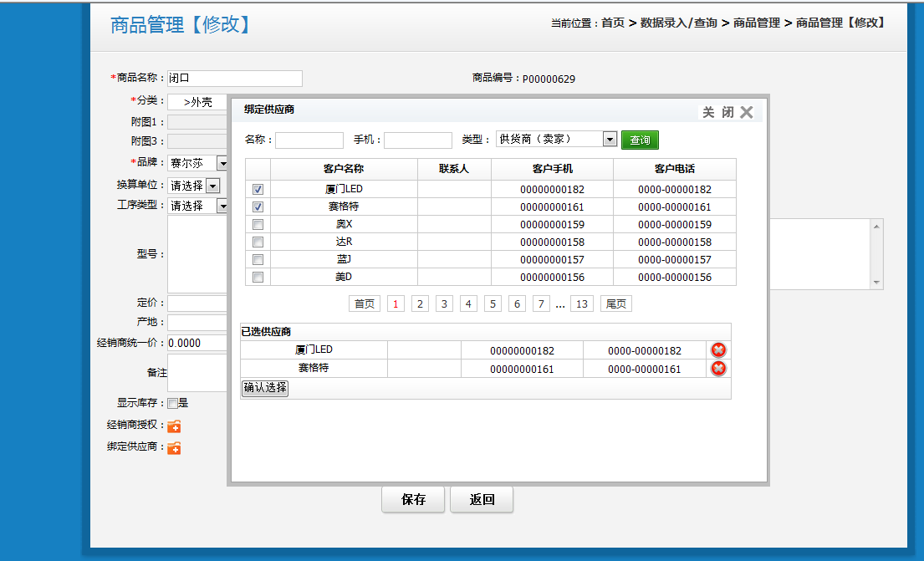Click the green 查询 search button
The width and height of the screenshot is (924, 561).
(x=640, y=140)
